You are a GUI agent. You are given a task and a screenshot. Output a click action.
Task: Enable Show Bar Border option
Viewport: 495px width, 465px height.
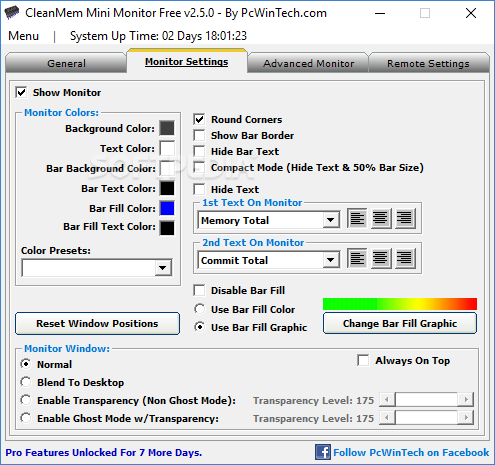[x=199, y=135]
